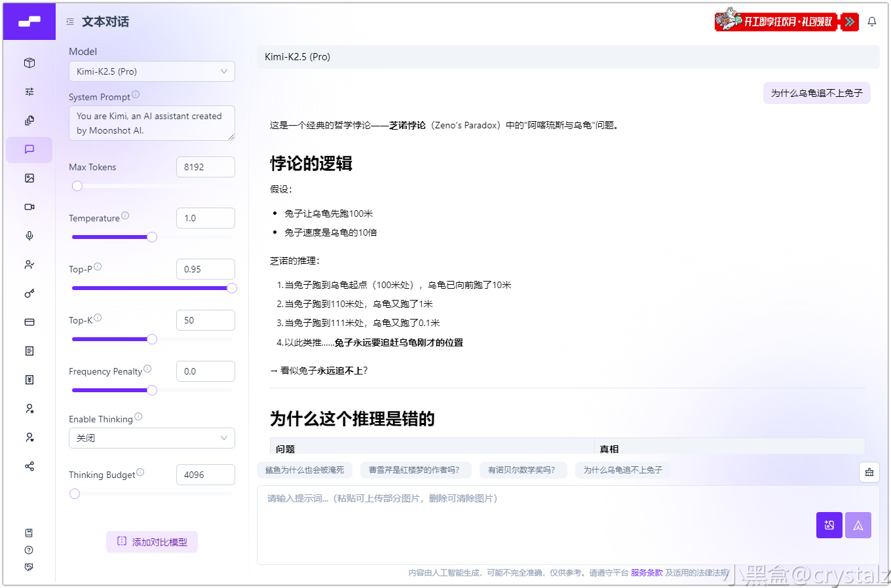
Task: Open the yen invoice sidebar icon
Action: pyautogui.click(x=29, y=380)
